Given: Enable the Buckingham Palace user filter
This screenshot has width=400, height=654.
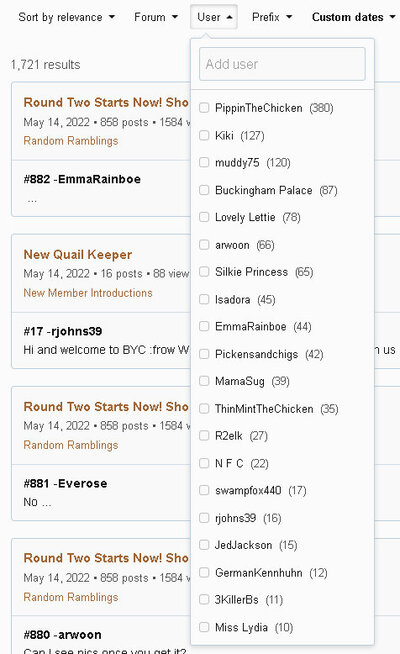Looking at the screenshot, I should point(204,190).
